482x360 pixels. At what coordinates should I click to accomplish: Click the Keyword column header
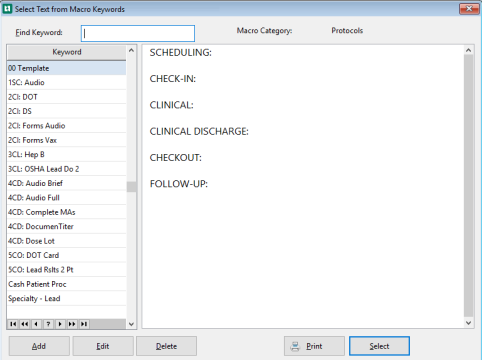[x=67, y=52]
